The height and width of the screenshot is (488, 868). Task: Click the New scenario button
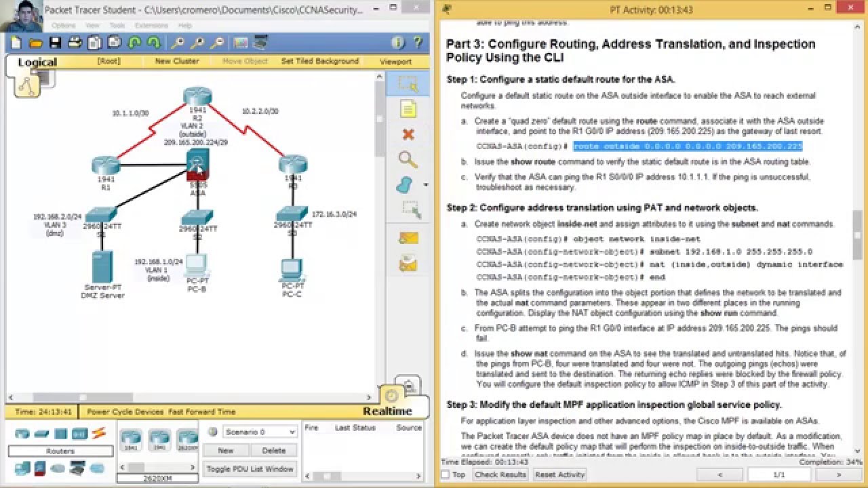(226, 450)
